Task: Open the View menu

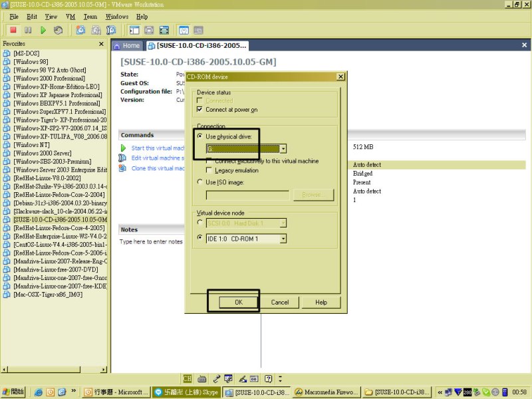Action: click(x=51, y=17)
